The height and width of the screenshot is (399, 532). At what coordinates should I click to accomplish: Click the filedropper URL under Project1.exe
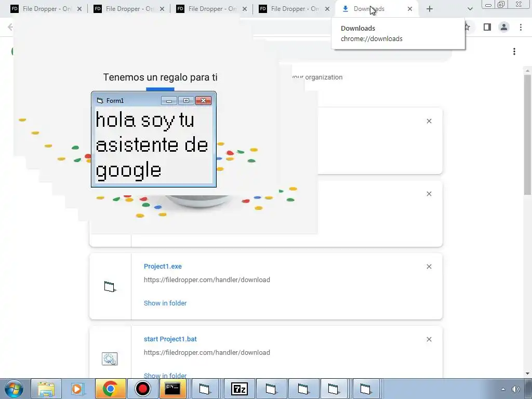pos(207,280)
